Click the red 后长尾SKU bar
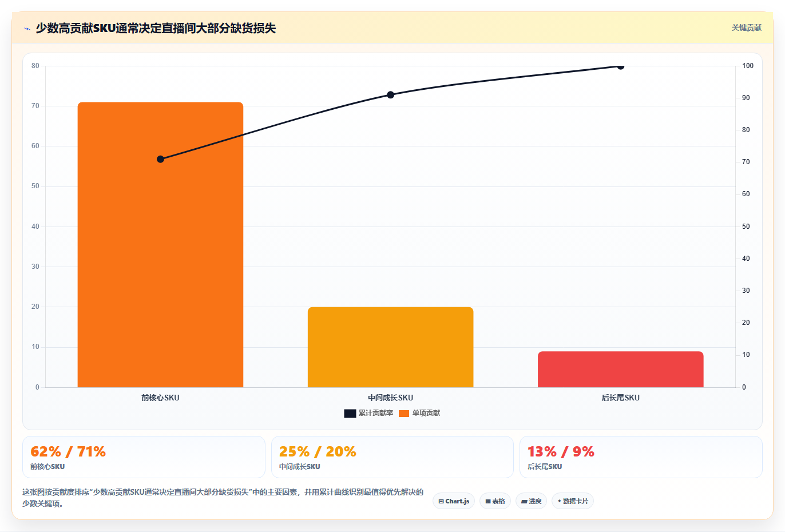 [x=620, y=369]
